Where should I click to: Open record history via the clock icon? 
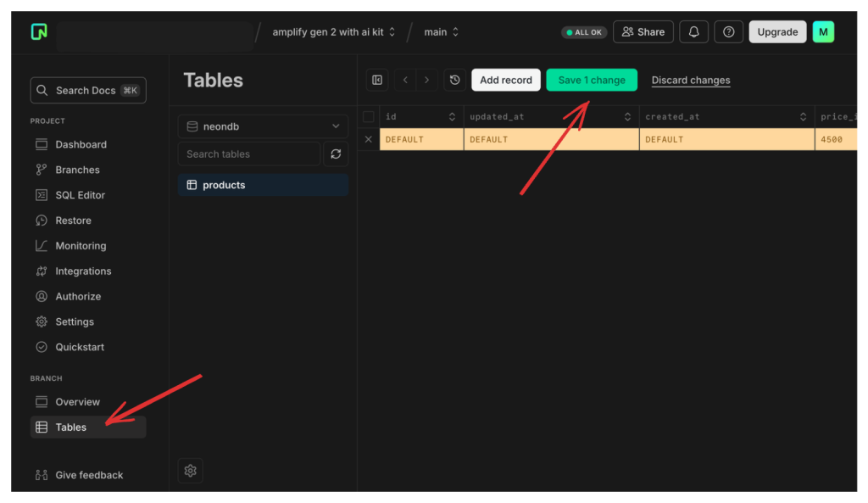[454, 80]
